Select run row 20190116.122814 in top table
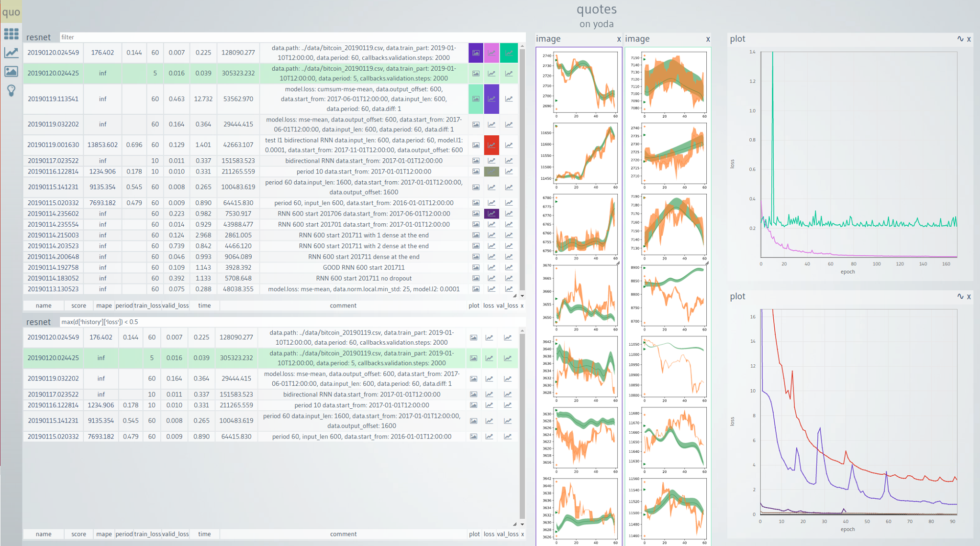 click(x=53, y=172)
